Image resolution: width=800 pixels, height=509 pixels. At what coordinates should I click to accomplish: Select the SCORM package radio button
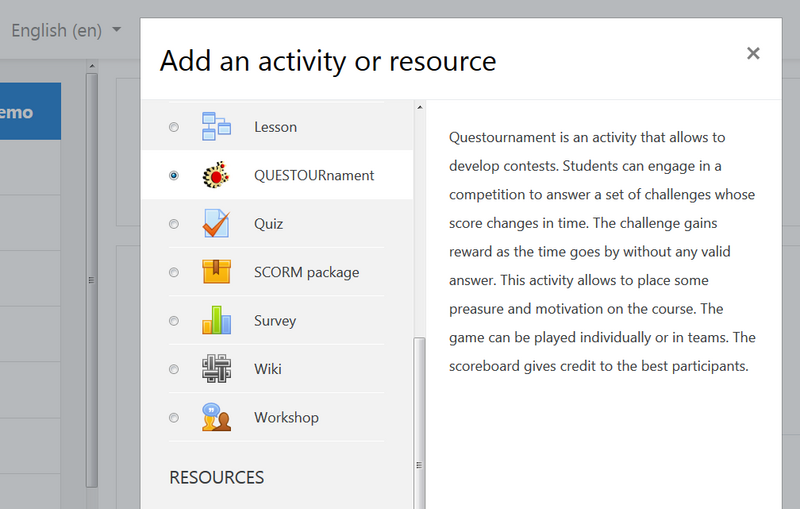(x=174, y=273)
